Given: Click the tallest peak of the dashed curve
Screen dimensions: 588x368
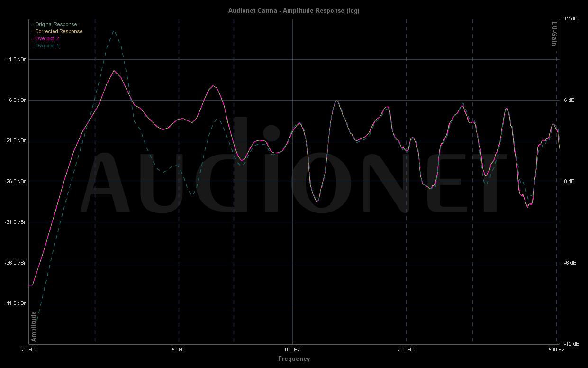Looking at the screenshot, I should click(114, 31).
